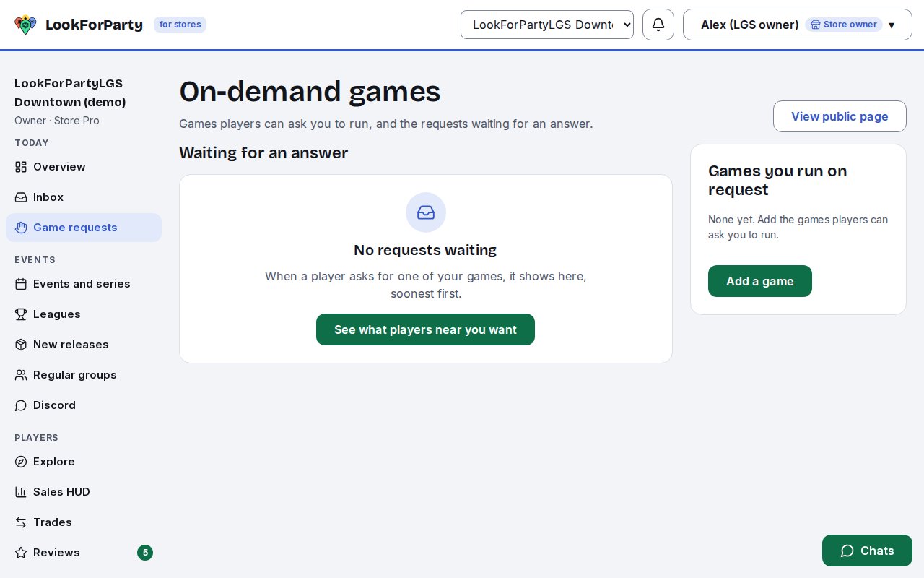Screen dimensions: 924x578
Task: Click the 'No requests waiting' heading
Action: (x=425, y=250)
